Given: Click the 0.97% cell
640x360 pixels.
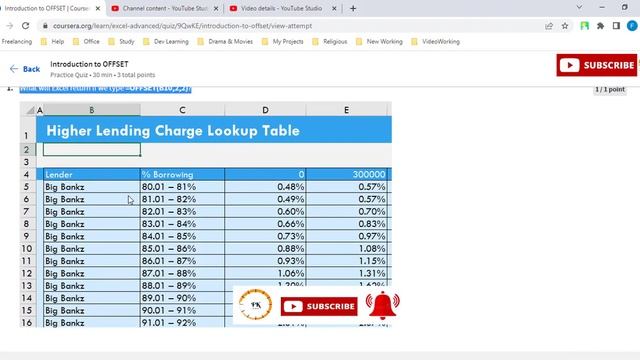Looking at the screenshot, I should click(x=347, y=236).
